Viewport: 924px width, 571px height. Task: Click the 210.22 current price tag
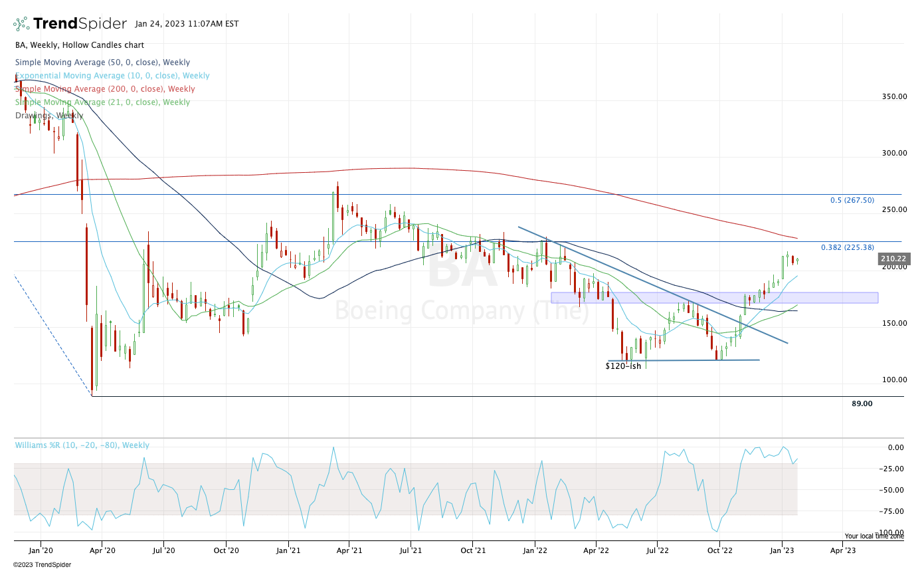(x=892, y=259)
